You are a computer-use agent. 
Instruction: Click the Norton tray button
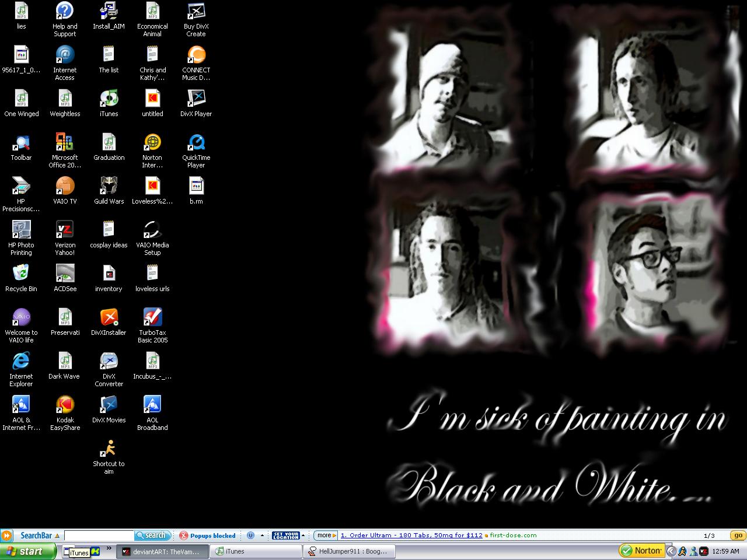(x=641, y=551)
